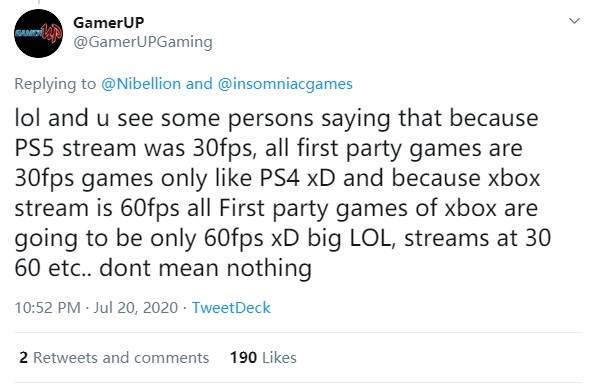Open the GamerUP display name
The height and width of the screenshot is (384, 594).
108,23
